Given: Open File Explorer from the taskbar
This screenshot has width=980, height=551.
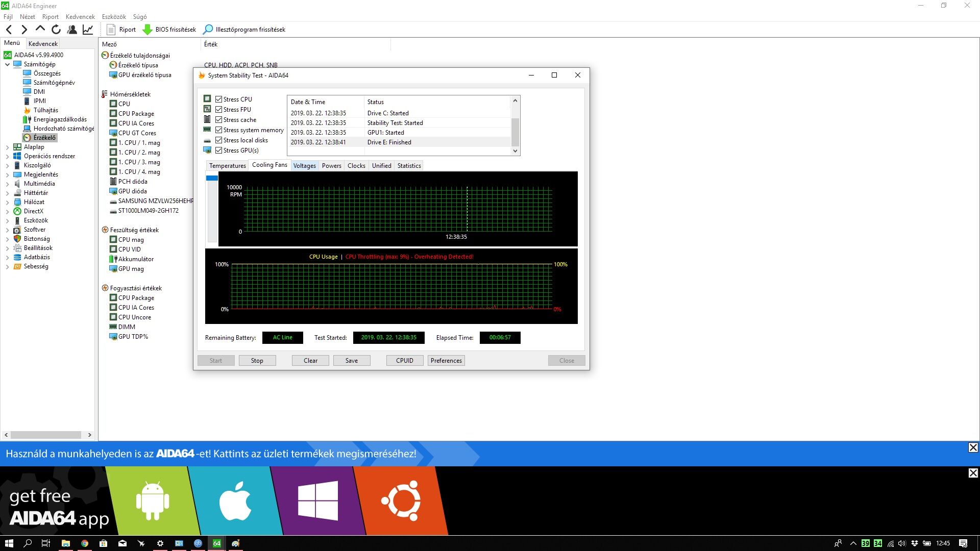Looking at the screenshot, I should (65, 543).
